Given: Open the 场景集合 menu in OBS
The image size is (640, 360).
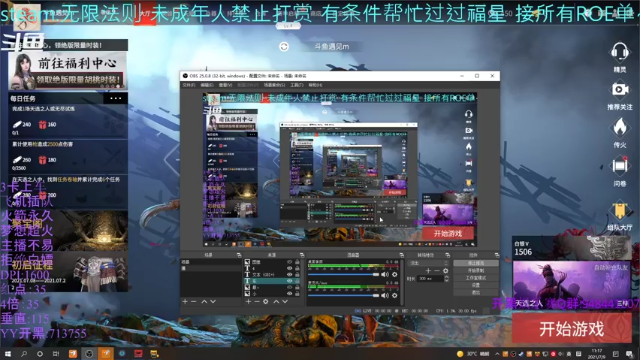Looking at the screenshot, I should click(274, 85).
